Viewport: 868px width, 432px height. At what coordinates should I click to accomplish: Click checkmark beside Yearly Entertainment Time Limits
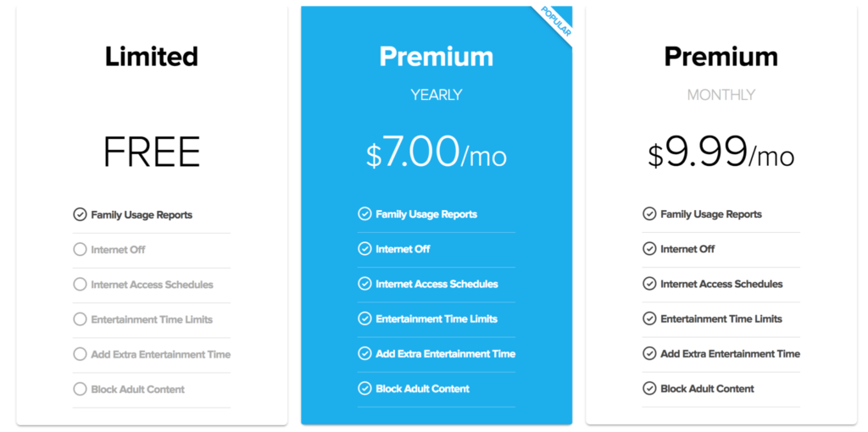point(364,319)
